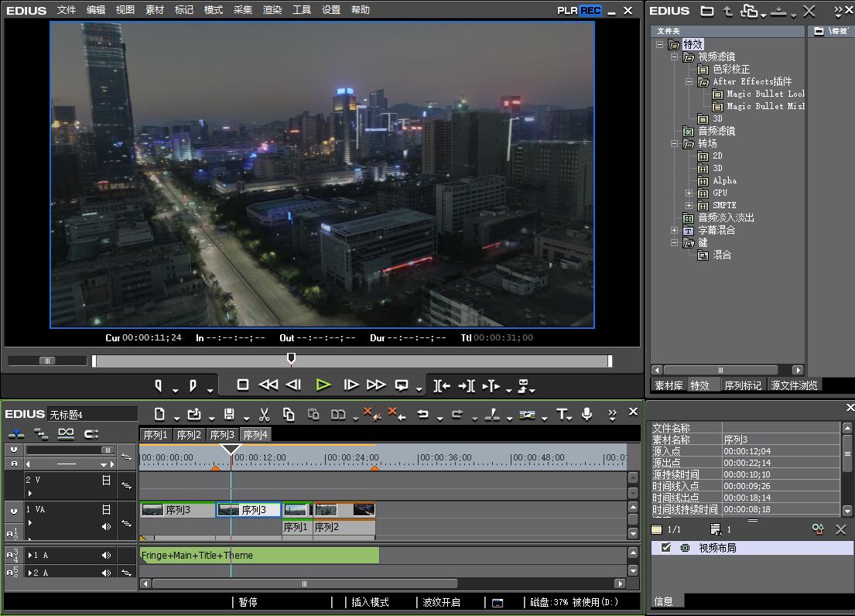Screen dimensions: 855x616
Task: Jump to next edit point
Action: 467,386
